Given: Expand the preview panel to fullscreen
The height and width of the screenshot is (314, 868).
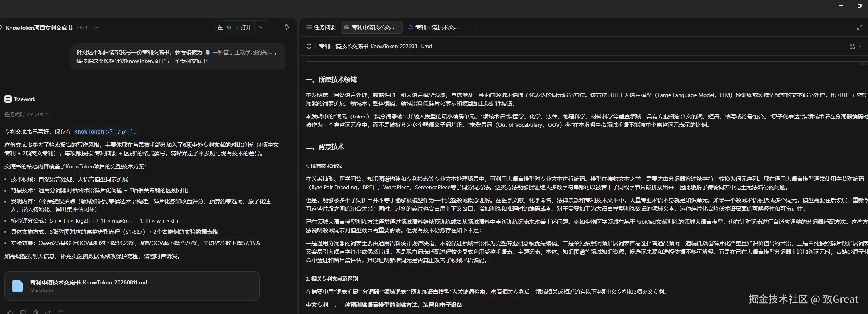Looking at the screenshot, I should tap(859, 27).
